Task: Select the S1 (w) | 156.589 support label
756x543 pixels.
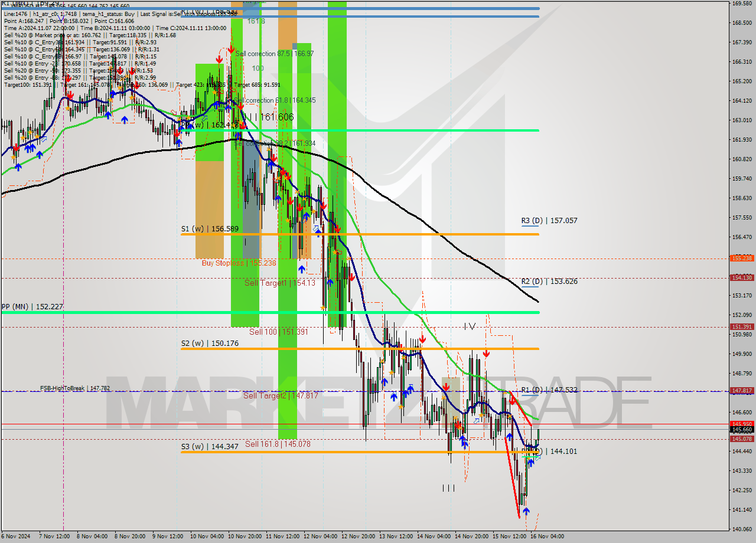Action: pos(210,228)
